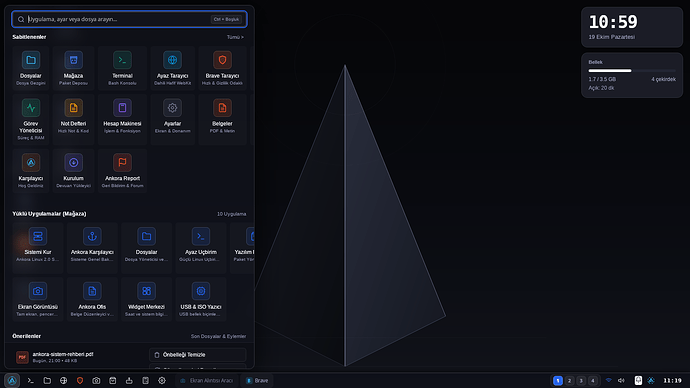Click '19 Ekim Pazartesi' date text
This screenshot has height=388, width=690.
[x=612, y=37]
